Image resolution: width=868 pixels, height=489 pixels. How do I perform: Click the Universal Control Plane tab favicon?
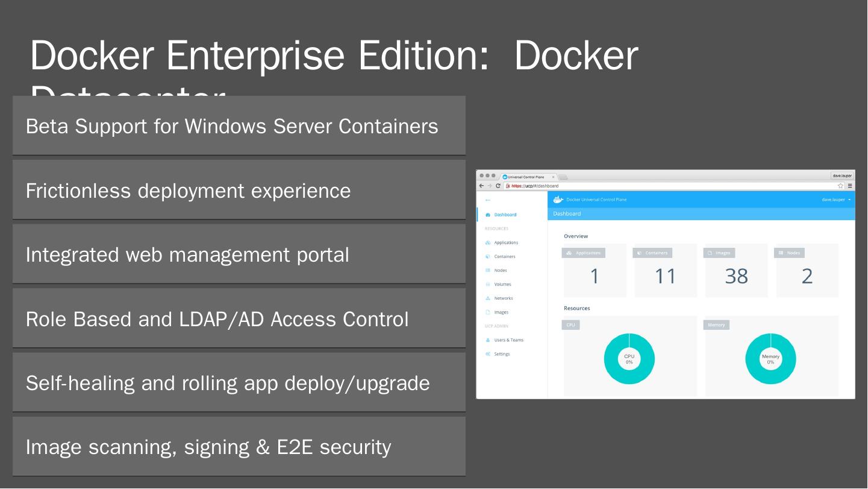pyautogui.click(x=505, y=177)
